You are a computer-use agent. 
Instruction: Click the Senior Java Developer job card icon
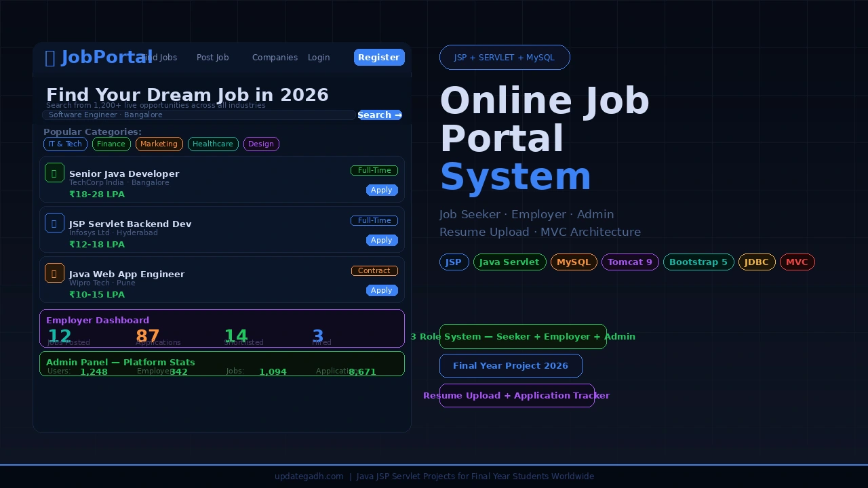click(x=54, y=172)
